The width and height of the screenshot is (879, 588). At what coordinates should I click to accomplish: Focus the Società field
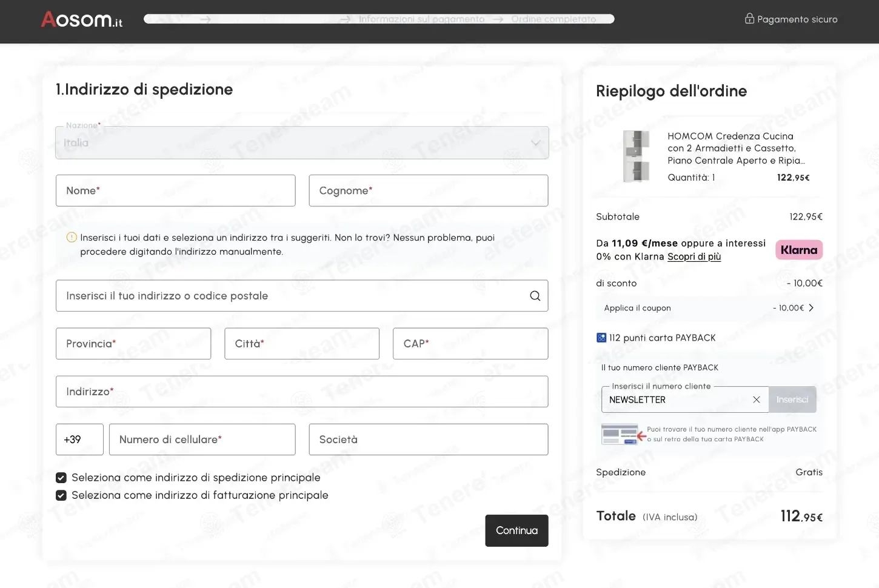[x=429, y=439]
